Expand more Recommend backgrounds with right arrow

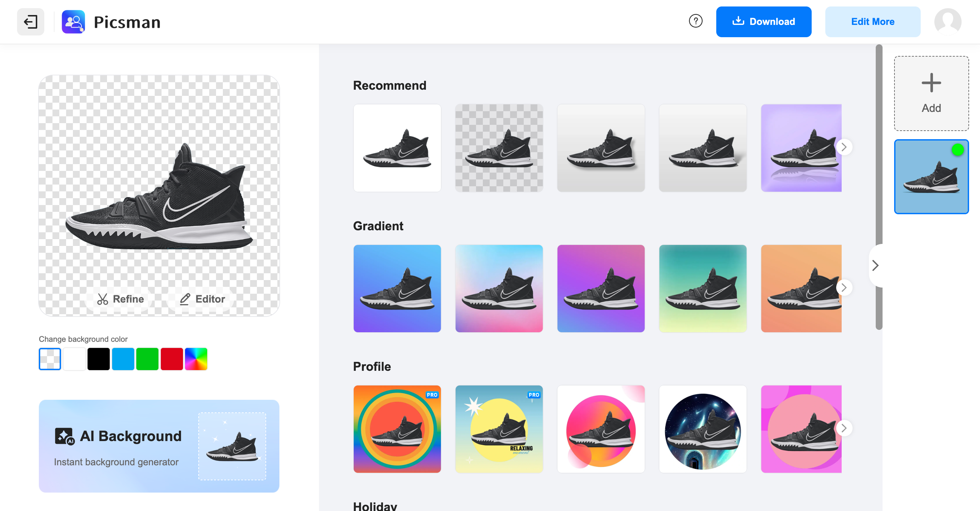tap(844, 147)
